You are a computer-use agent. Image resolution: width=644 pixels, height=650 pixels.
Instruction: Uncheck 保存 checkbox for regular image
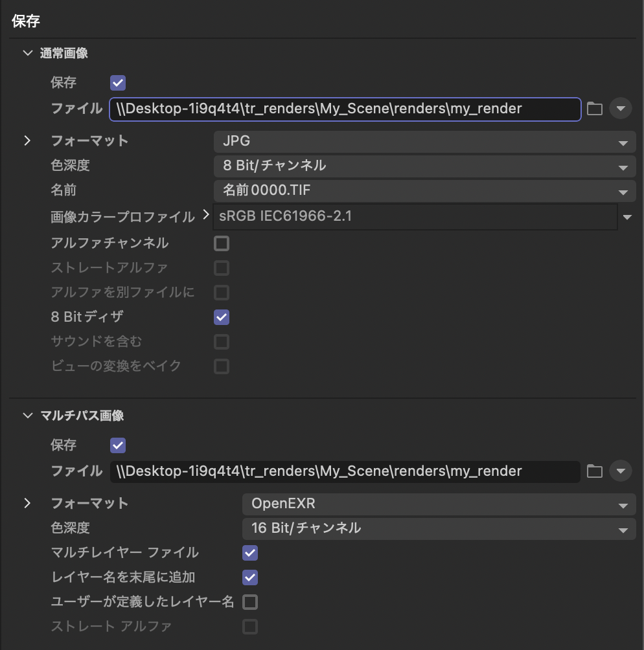coord(118,82)
